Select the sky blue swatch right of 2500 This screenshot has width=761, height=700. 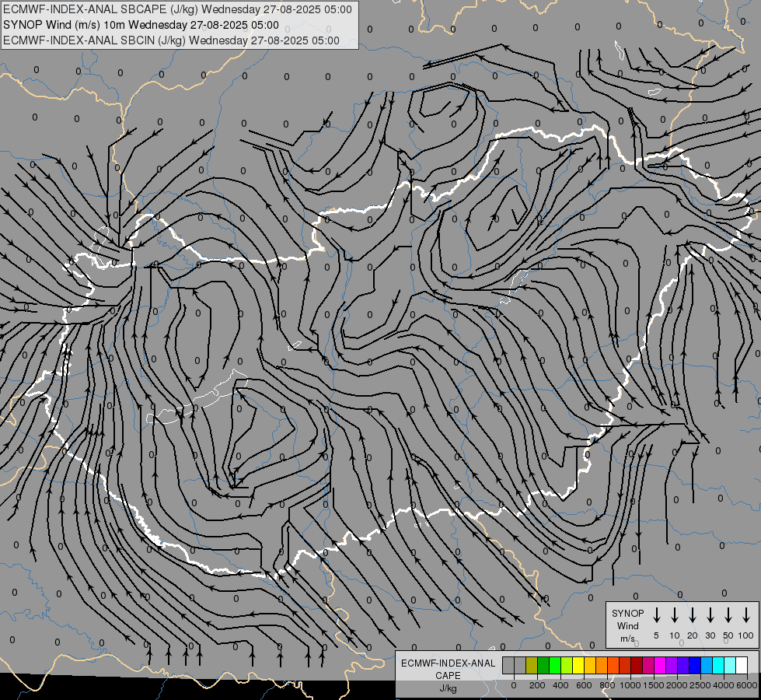coord(707,665)
